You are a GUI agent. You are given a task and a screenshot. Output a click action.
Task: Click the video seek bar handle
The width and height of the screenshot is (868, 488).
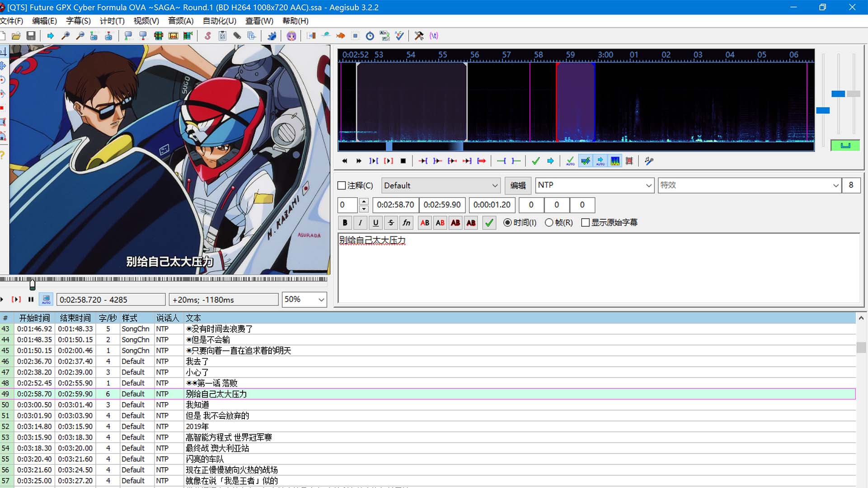pos(33,285)
